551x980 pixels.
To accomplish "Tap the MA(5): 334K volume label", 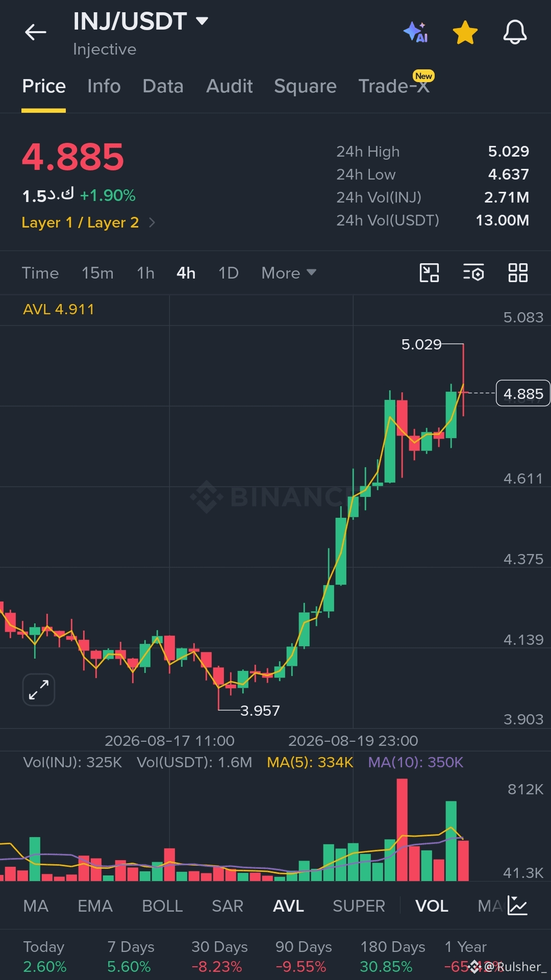I will tap(310, 762).
